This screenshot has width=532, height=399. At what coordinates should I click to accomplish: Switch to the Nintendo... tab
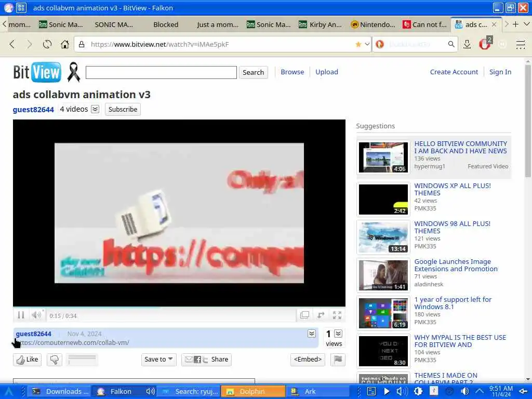(x=373, y=24)
